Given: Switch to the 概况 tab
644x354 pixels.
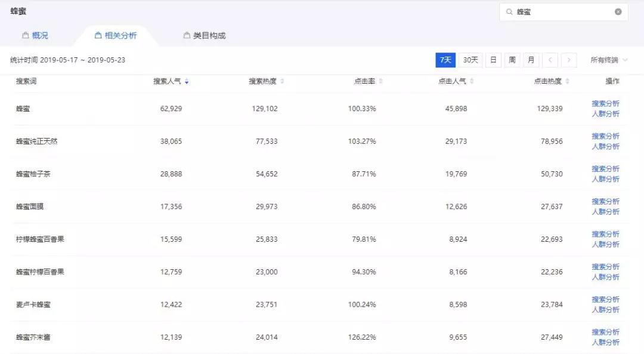Looking at the screenshot, I should click(x=41, y=35).
